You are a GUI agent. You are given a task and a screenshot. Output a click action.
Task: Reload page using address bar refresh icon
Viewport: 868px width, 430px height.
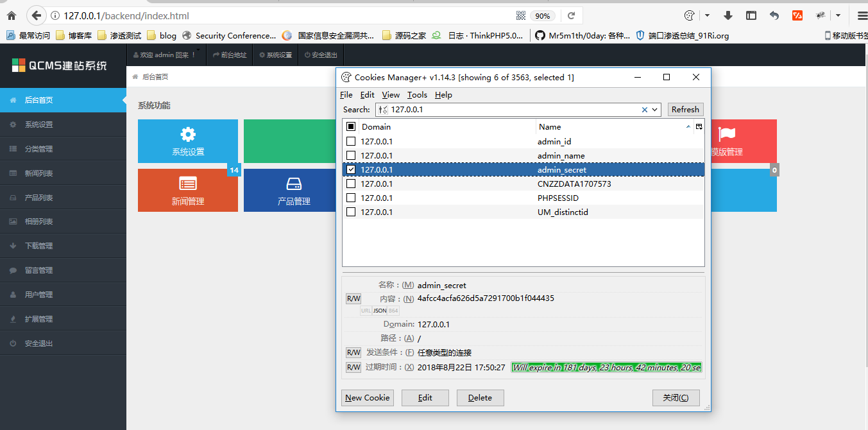[x=571, y=15]
